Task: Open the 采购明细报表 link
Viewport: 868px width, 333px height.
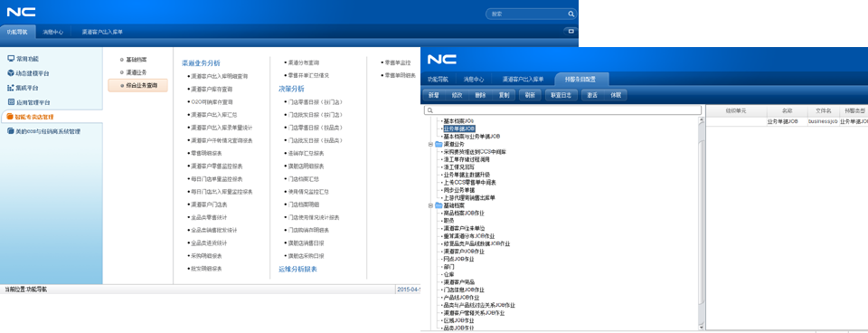Action: (206, 256)
